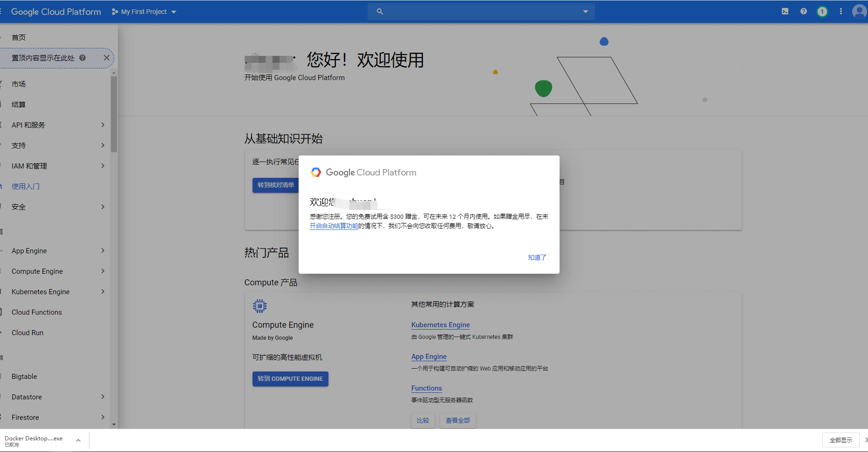Open Docker Desktop download options chevron
This screenshot has width=868, height=452.
click(x=78, y=440)
